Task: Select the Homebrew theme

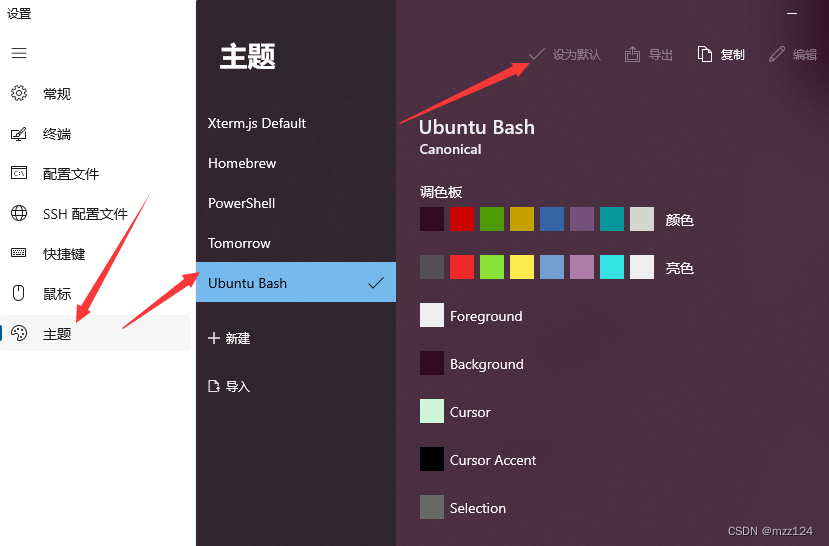Action: [x=242, y=163]
